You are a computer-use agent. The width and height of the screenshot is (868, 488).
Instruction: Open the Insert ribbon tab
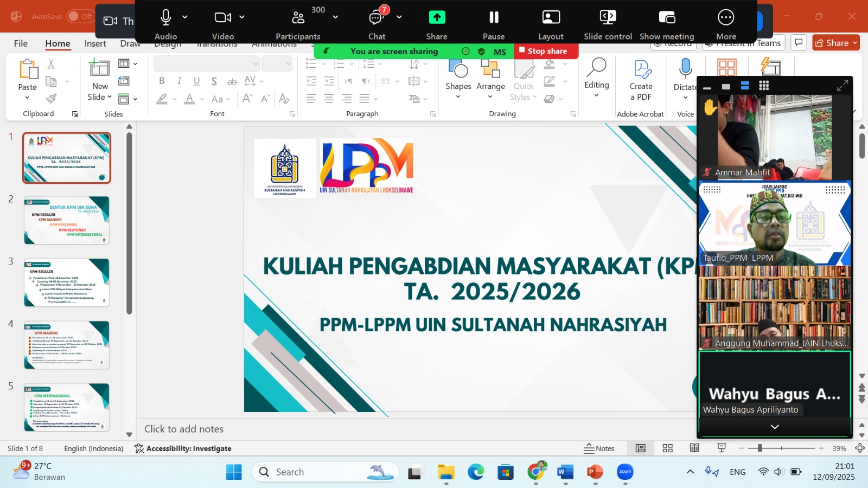point(95,43)
